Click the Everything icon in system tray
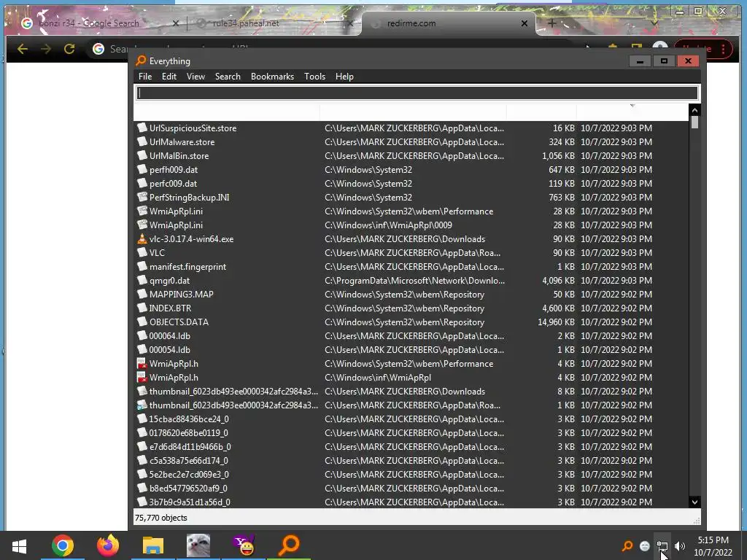 click(x=627, y=546)
